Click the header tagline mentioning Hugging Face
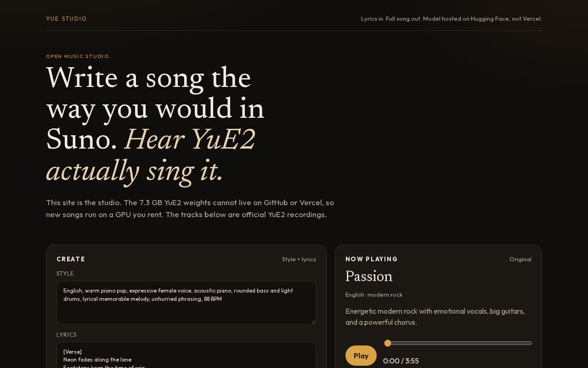The width and height of the screenshot is (588, 368). [451, 19]
